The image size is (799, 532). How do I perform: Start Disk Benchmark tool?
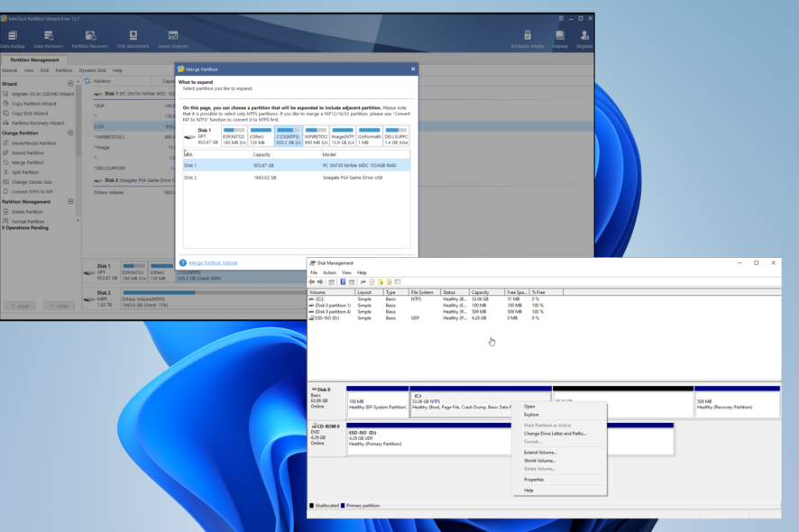coord(133,40)
